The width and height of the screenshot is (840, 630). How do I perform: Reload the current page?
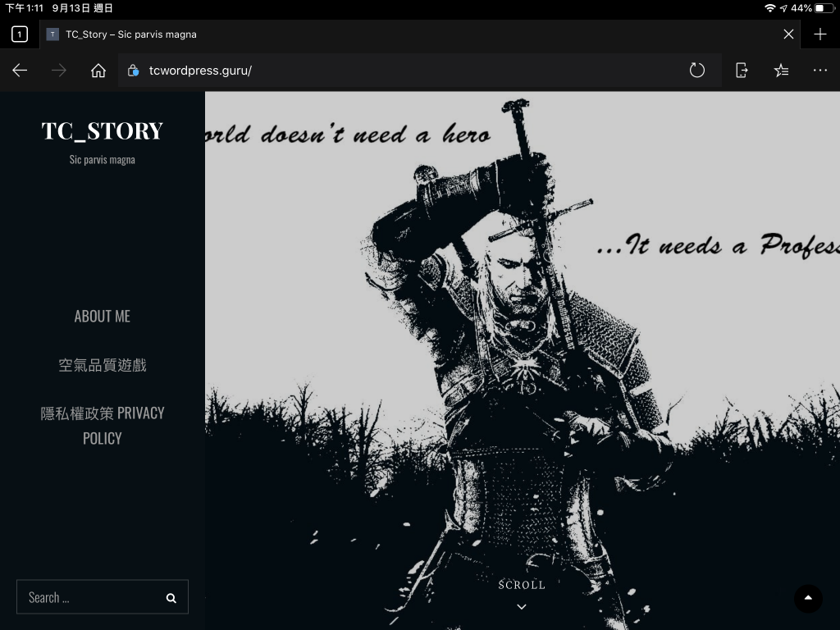tap(697, 71)
